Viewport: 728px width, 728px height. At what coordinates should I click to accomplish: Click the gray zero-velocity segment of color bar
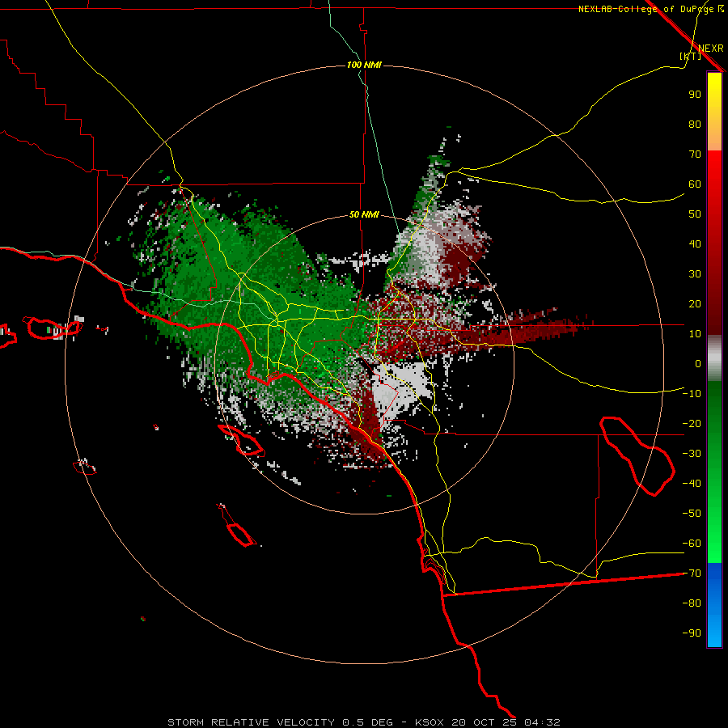714,358
